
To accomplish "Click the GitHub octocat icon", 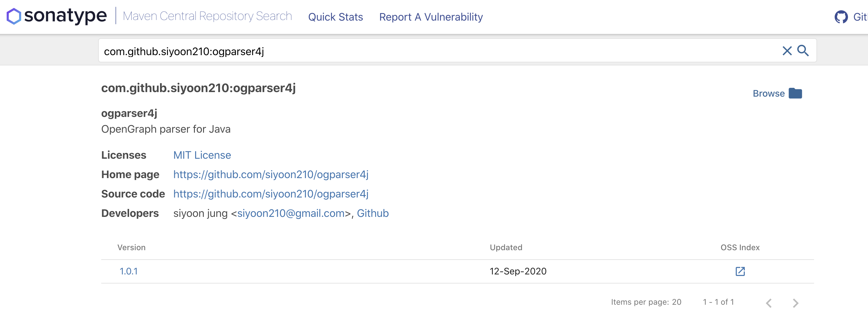I will [841, 17].
